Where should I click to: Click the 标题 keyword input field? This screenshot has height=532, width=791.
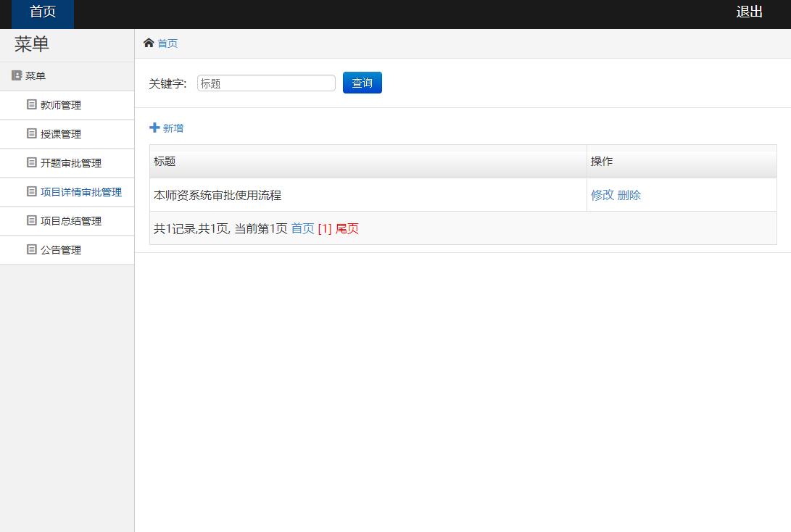click(265, 83)
